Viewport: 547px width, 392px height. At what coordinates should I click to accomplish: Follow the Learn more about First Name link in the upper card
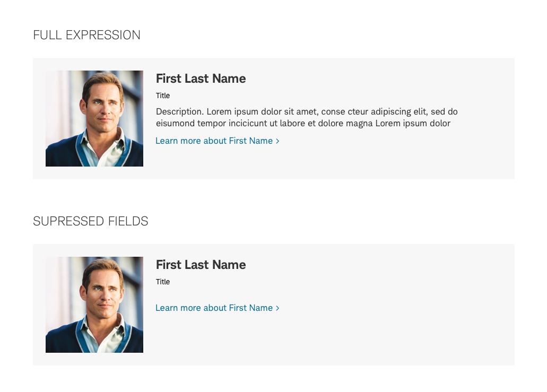pyautogui.click(x=218, y=141)
